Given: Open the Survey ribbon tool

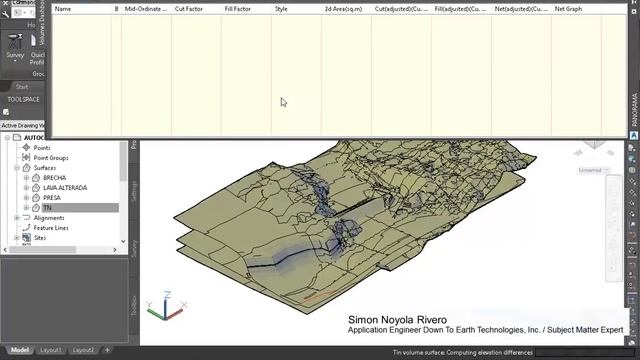Looking at the screenshot, I should (15, 46).
